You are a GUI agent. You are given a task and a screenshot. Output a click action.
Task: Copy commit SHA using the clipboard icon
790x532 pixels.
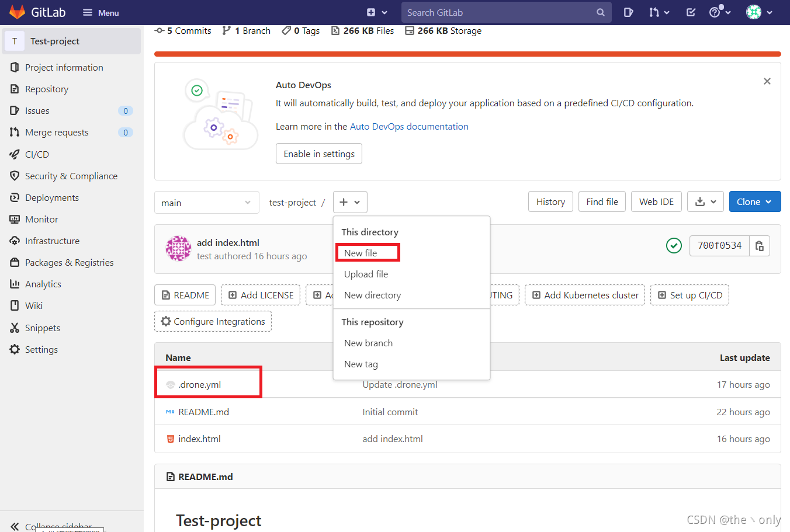[760, 246]
